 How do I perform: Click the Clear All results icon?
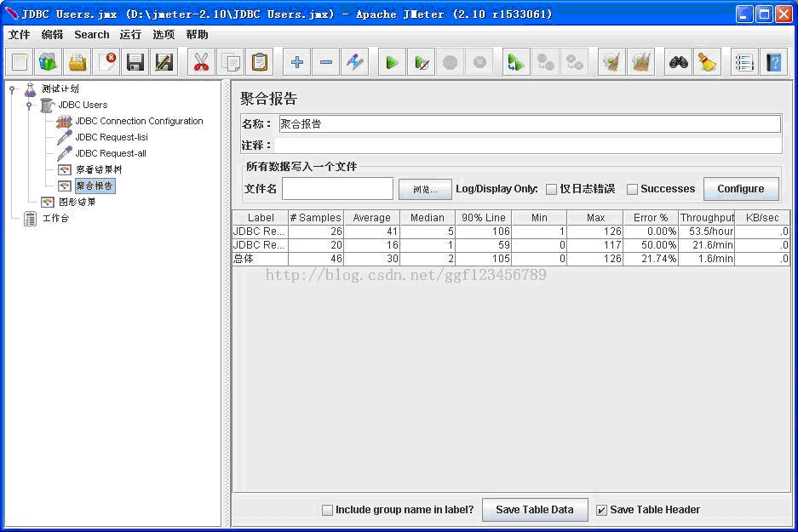[x=640, y=62]
